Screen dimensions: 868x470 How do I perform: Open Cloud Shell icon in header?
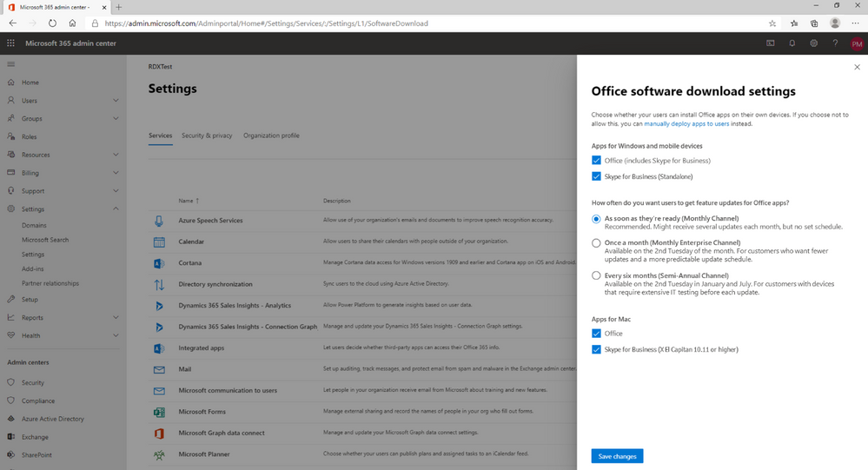771,43
